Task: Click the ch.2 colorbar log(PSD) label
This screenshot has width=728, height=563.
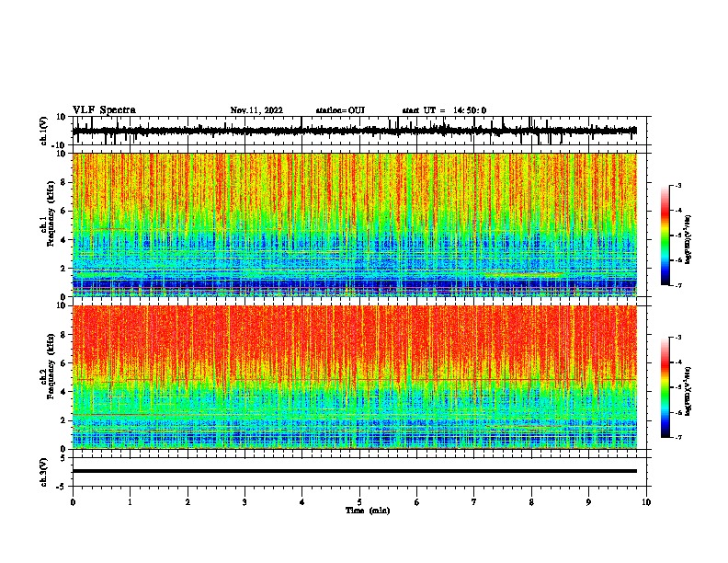Action: [688, 392]
